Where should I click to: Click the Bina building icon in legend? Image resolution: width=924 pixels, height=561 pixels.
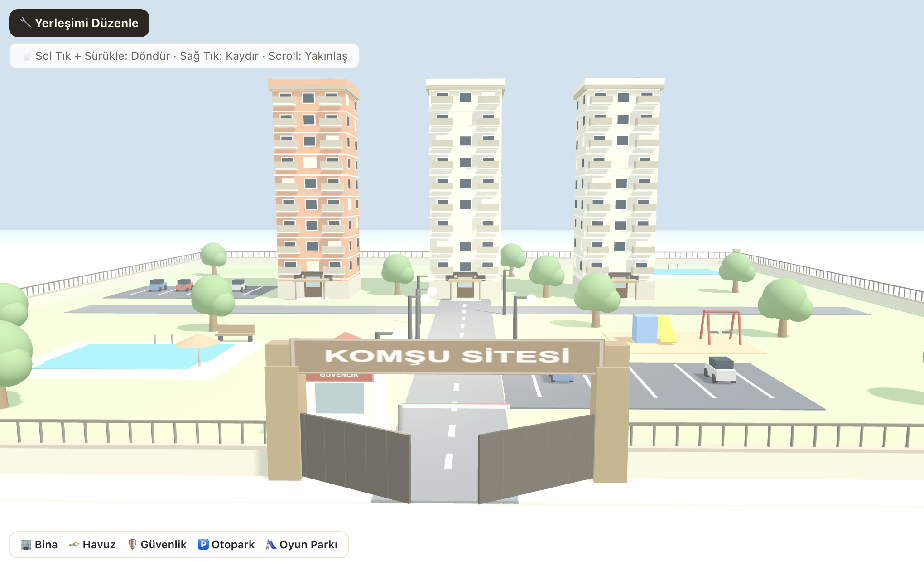tap(26, 544)
